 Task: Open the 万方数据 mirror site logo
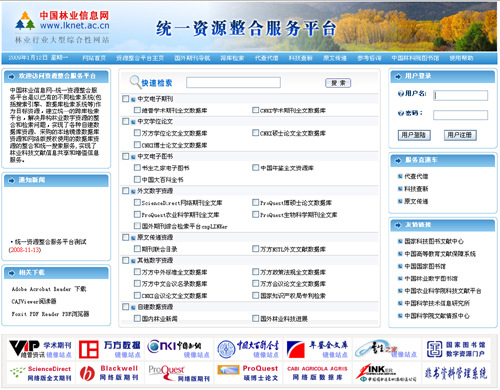(x=110, y=349)
